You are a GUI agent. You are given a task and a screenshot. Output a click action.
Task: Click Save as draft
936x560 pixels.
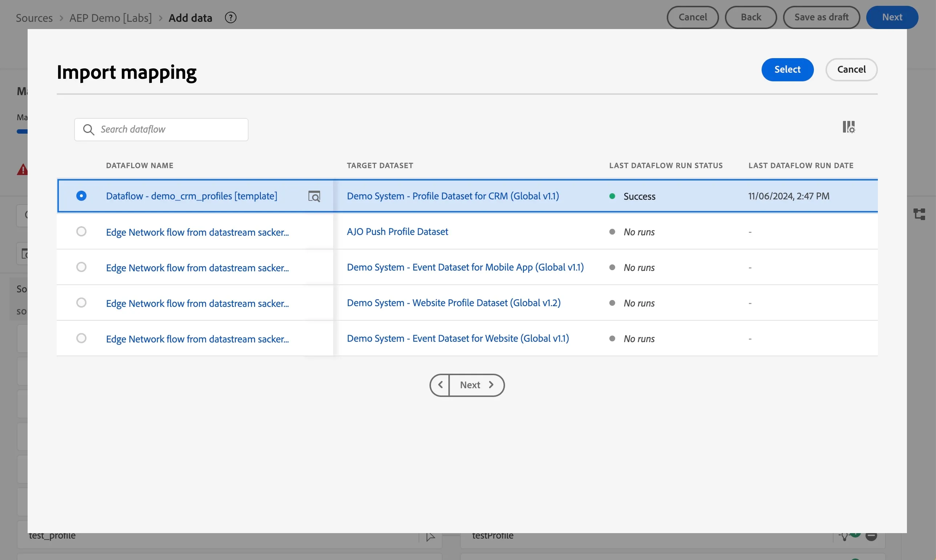821,17
